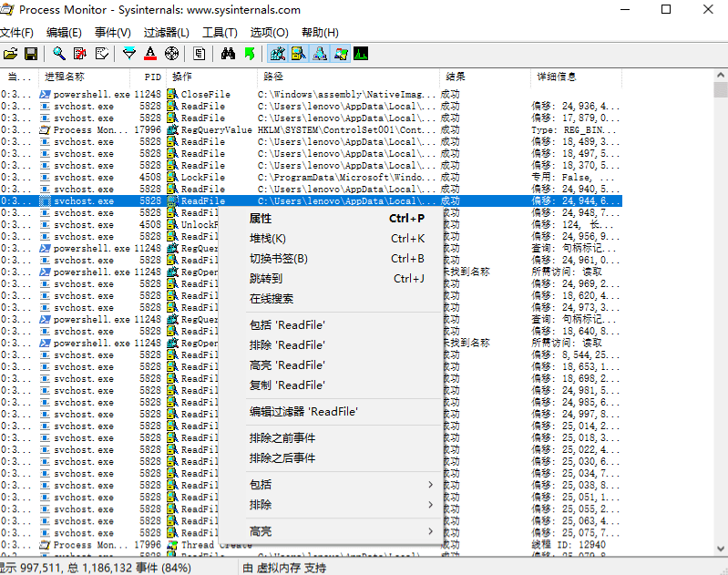
Task: Open the Filter funnel toolbar icon
Action: (x=129, y=54)
